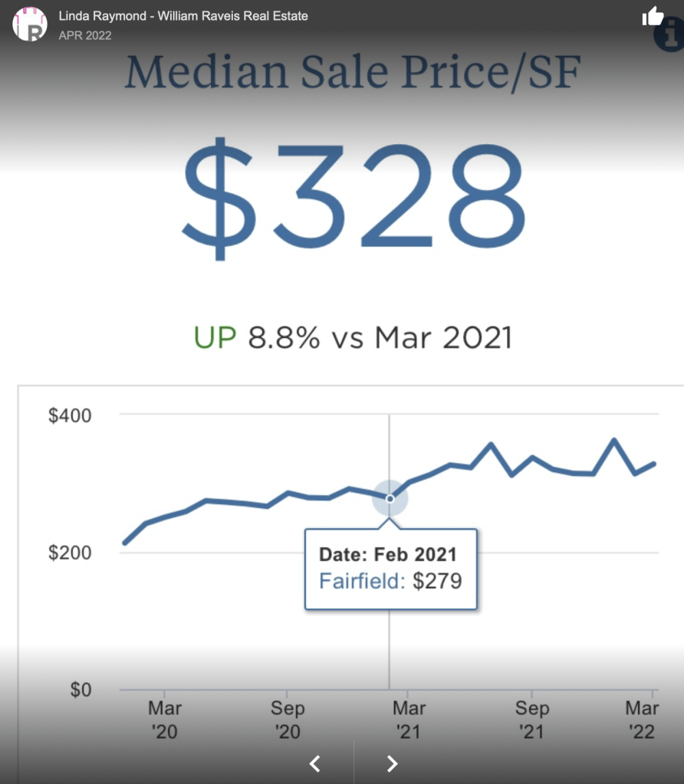Open the info icon at top right
Viewport: 684px width, 784px height.
coord(668,35)
